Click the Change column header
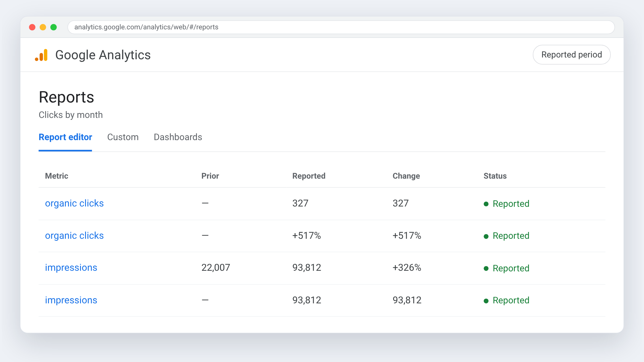 point(406,176)
